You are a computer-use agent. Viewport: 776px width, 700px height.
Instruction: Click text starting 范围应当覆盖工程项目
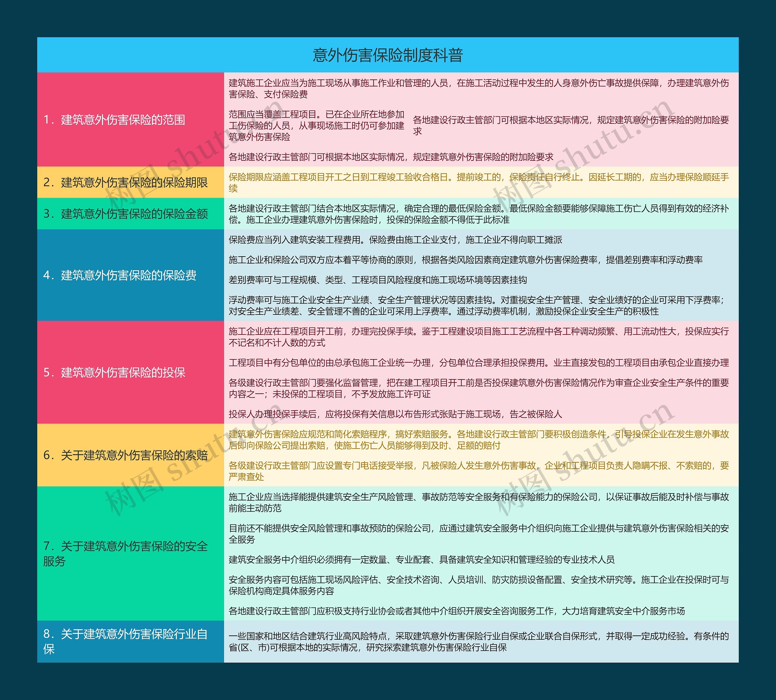pos(316,125)
